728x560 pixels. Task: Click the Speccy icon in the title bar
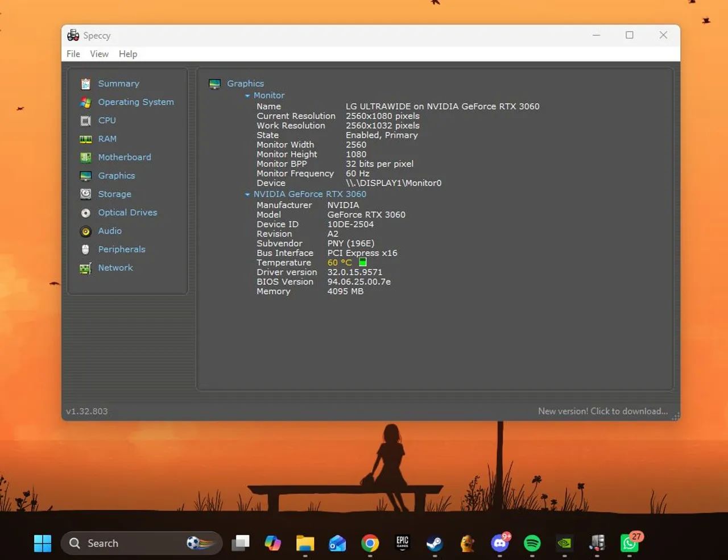coord(73,35)
